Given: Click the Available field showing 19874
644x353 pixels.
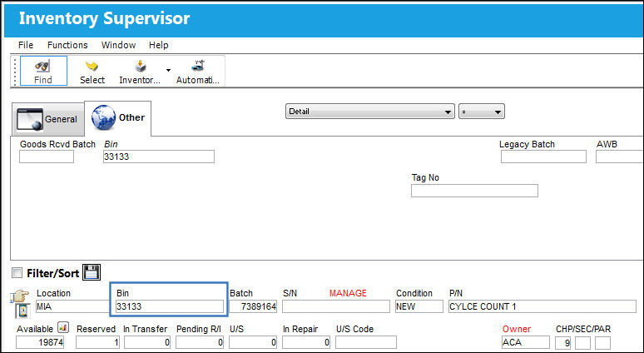Looking at the screenshot, I should [x=40, y=342].
